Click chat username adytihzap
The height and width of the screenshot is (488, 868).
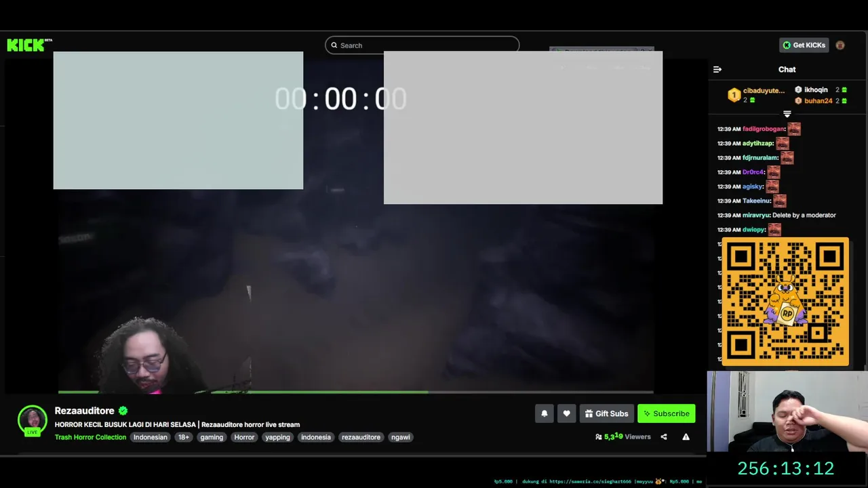click(758, 144)
